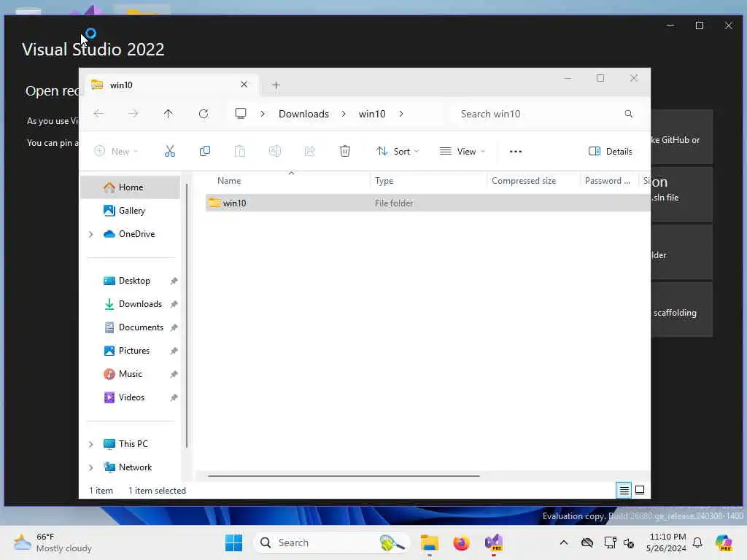Viewport: 747px width, 560px height.
Task: Refresh the win10 folder view
Action: (x=204, y=113)
